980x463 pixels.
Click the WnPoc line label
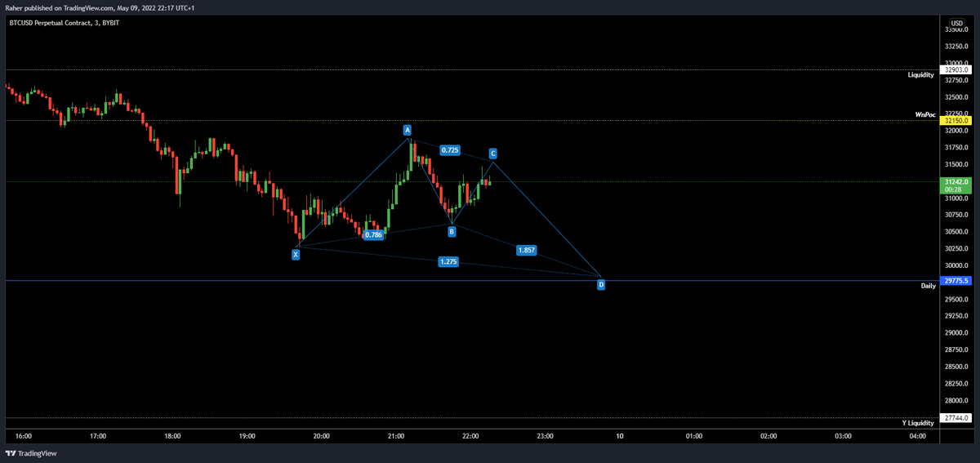925,115
